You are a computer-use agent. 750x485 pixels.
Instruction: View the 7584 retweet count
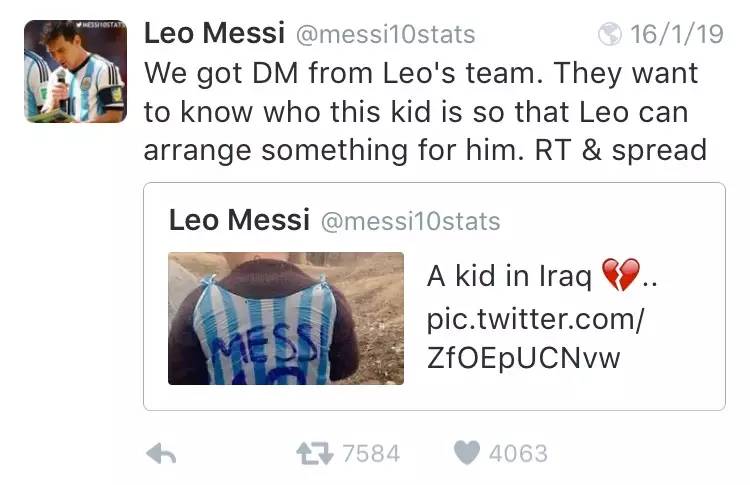(371, 453)
